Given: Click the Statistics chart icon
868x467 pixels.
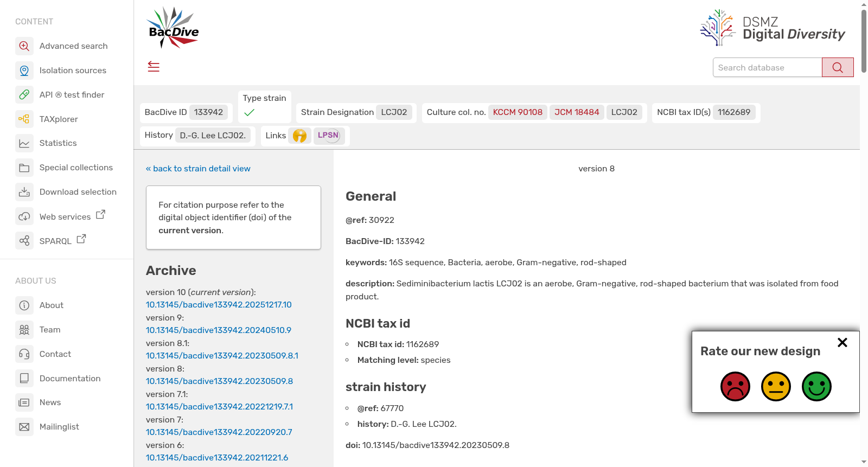Looking at the screenshot, I should point(24,143).
